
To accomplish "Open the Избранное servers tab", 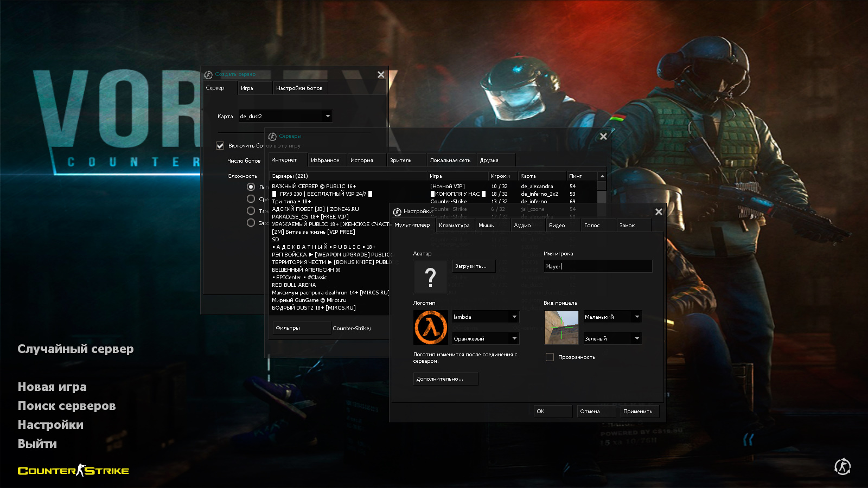I will click(x=325, y=160).
